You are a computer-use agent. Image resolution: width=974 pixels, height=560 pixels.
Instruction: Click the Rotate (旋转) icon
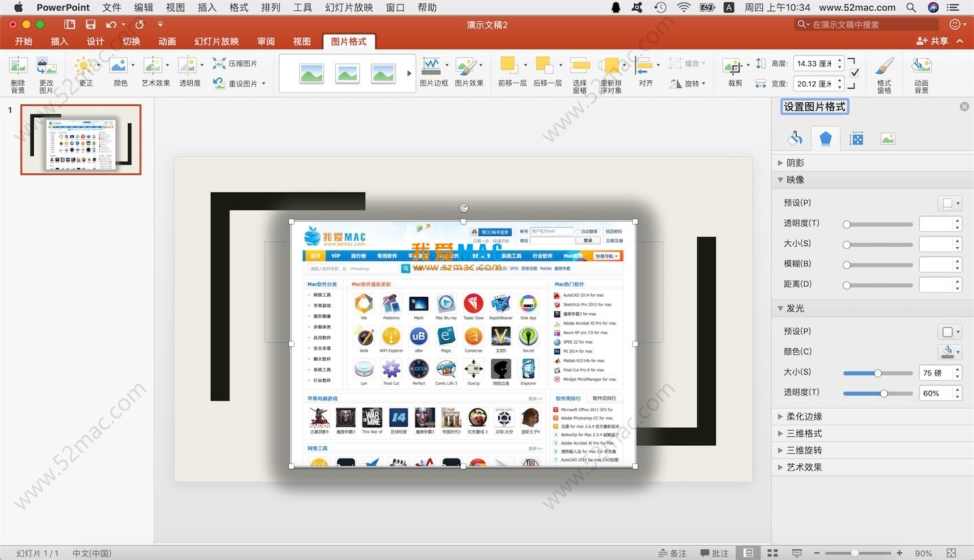[x=676, y=84]
